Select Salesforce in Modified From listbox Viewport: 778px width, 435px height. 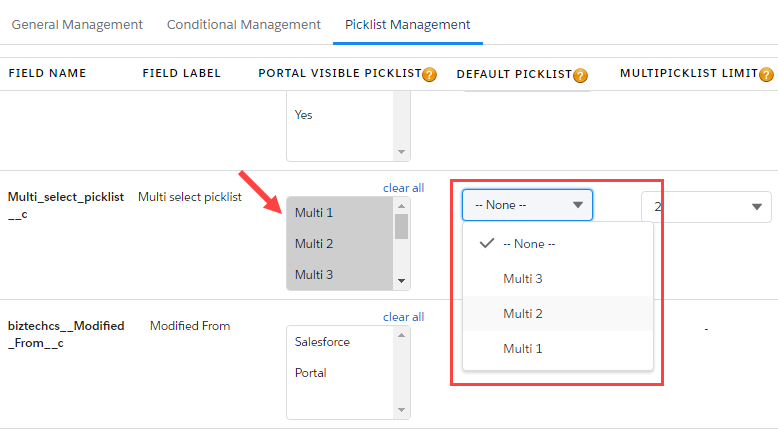(322, 342)
